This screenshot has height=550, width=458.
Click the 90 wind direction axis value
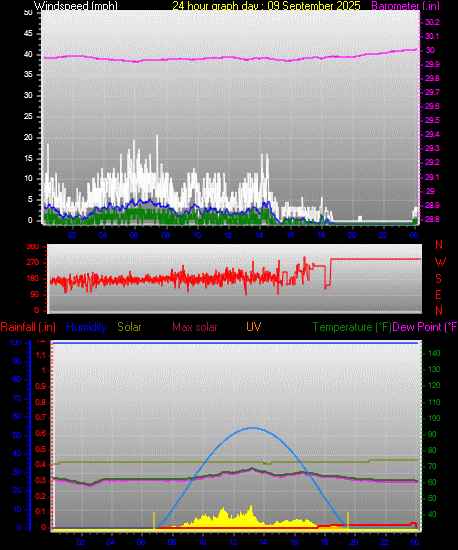[x=34, y=295]
